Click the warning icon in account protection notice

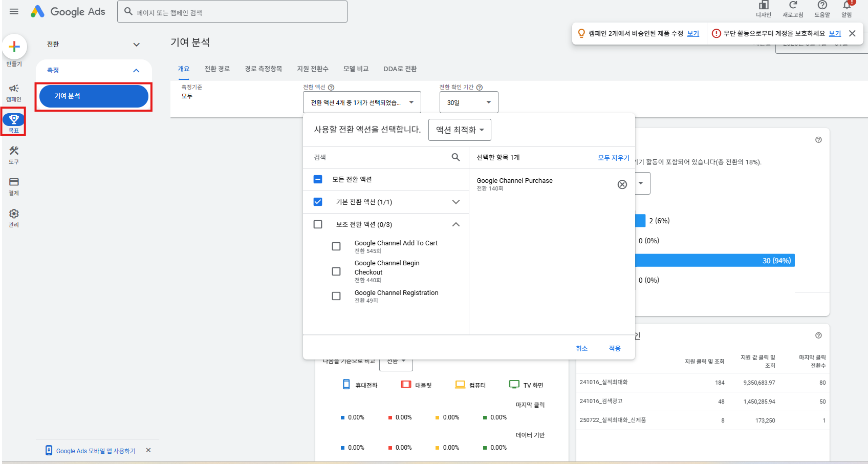(716, 33)
